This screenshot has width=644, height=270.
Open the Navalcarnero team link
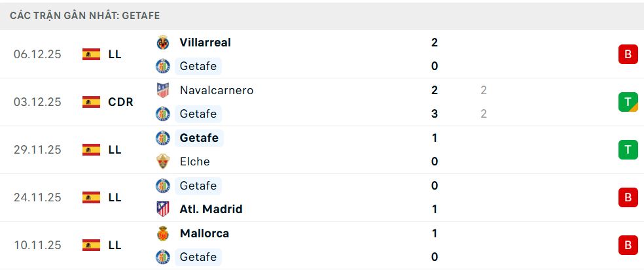216,90
